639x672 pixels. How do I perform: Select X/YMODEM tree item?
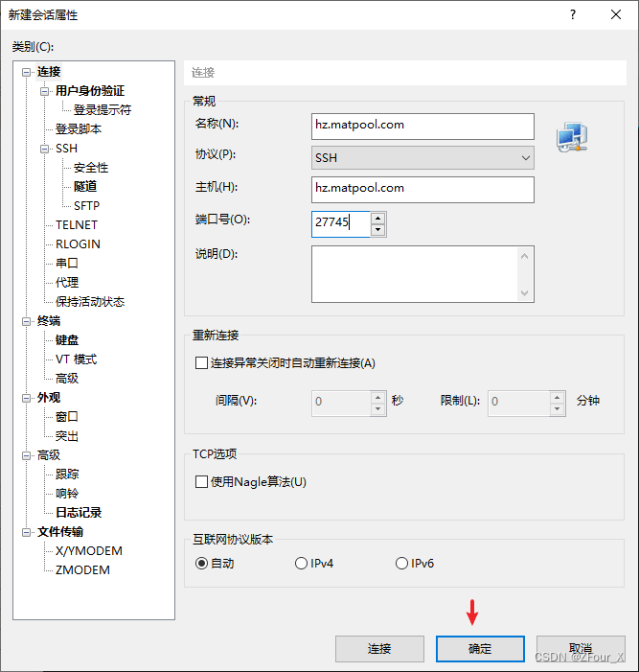click(x=89, y=551)
